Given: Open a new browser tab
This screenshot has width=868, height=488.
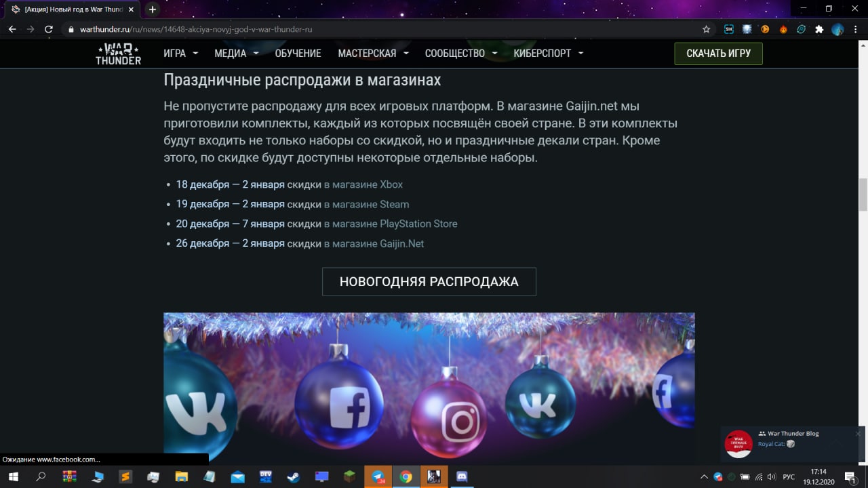Looking at the screenshot, I should coord(153,9).
